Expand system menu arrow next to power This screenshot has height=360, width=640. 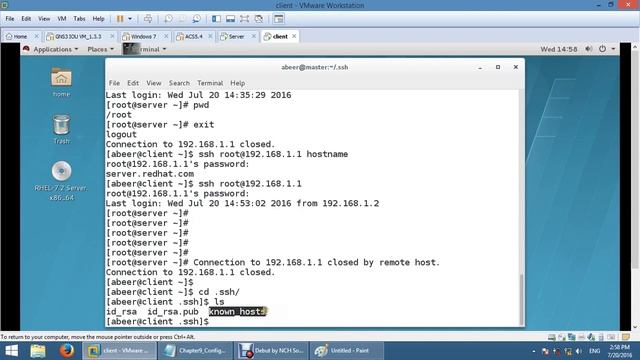613,49
